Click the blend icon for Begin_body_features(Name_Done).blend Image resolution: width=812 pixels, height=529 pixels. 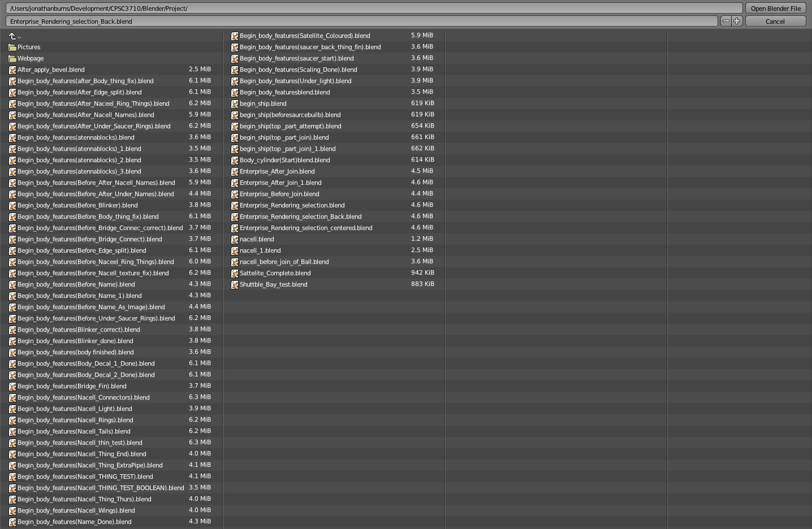click(12, 522)
